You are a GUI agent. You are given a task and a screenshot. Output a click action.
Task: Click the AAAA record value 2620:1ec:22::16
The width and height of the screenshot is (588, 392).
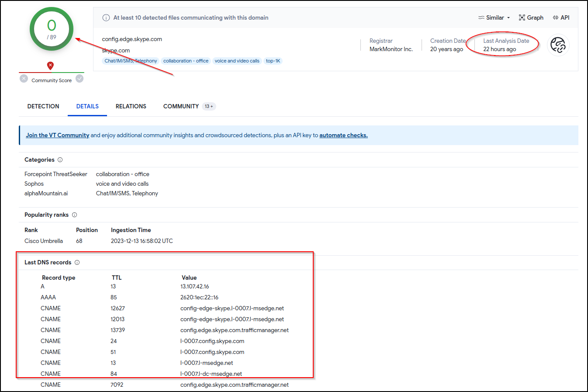pos(199,298)
